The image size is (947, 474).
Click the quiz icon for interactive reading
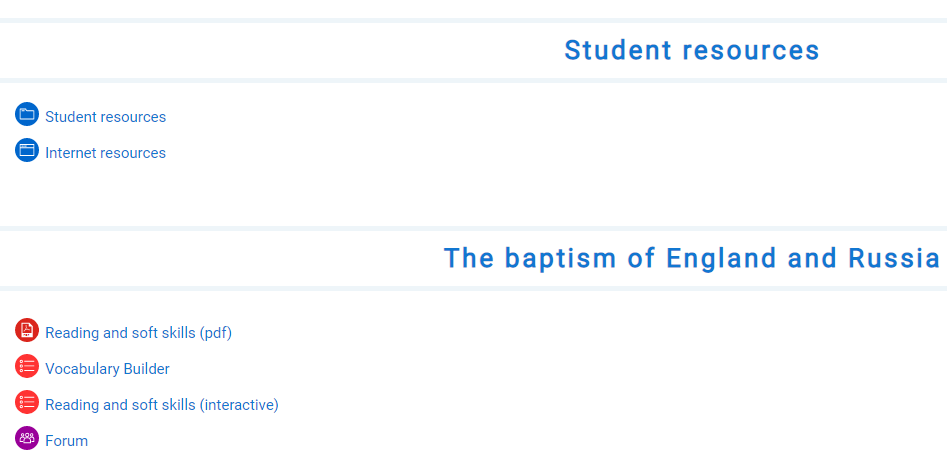27,403
